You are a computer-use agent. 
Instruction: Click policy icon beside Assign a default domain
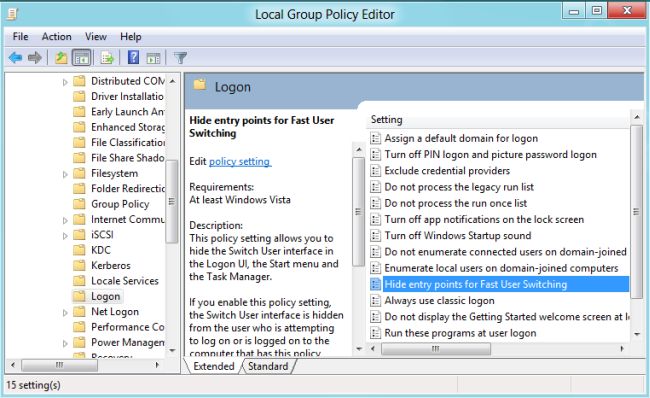[x=376, y=138]
